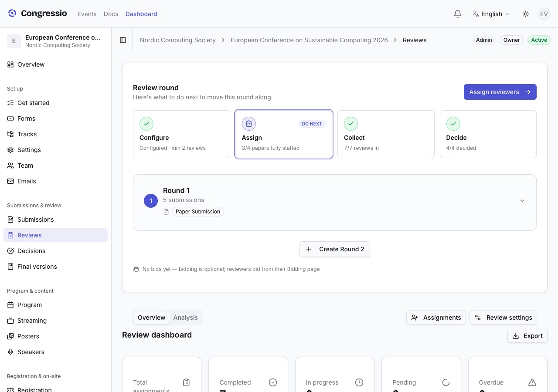Click the Decisions check-circle icon
The height and width of the screenshot is (392, 558).
pos(10,251)
